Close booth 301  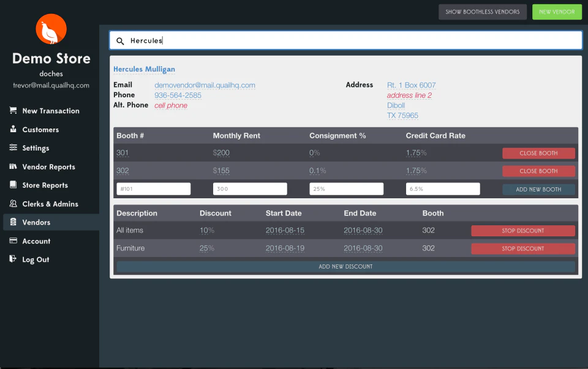[538, 153]
